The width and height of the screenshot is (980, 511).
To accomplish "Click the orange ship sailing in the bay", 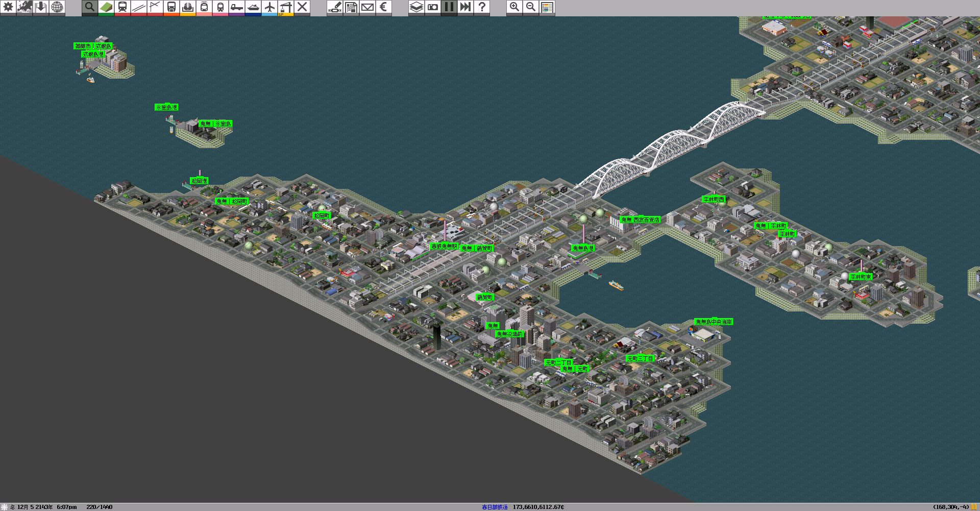I will click(x=616, y=285).
